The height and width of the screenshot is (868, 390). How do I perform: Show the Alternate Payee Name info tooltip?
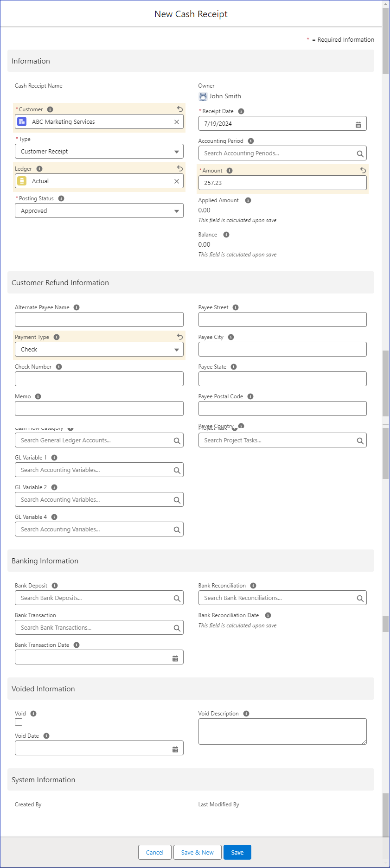click(x=77, y=307)
